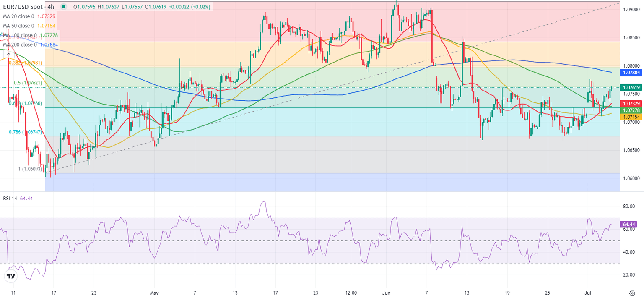Click the MA 200 close indicator legend
Image resolution: width=644 pixels, height=298 pixels.
click(x=31, y=44)
